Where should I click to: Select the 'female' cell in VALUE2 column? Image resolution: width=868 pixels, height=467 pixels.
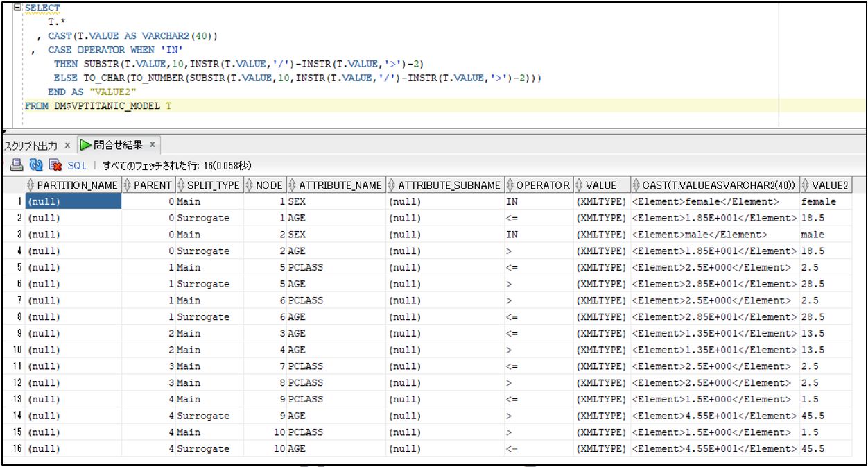(x=819, y=202)
